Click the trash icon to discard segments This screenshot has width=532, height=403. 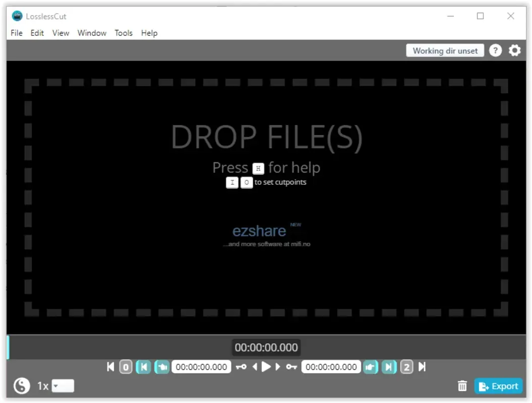(462, 385)
